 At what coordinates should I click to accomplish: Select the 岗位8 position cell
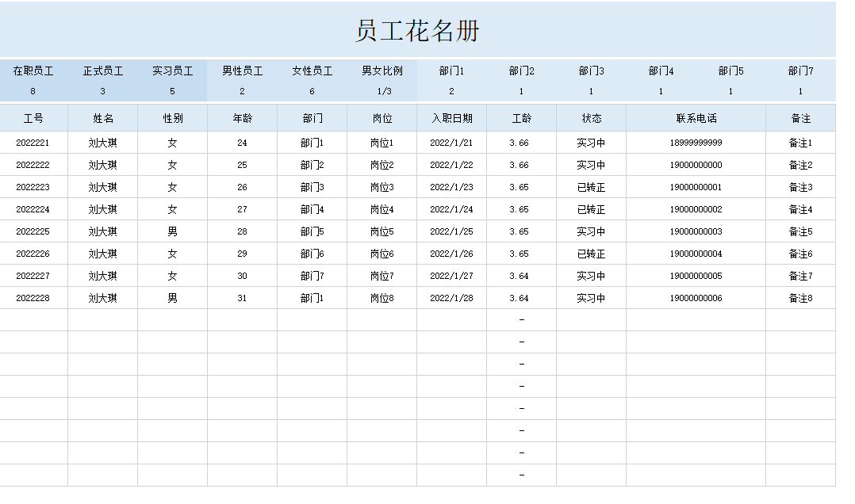(381, 299)
